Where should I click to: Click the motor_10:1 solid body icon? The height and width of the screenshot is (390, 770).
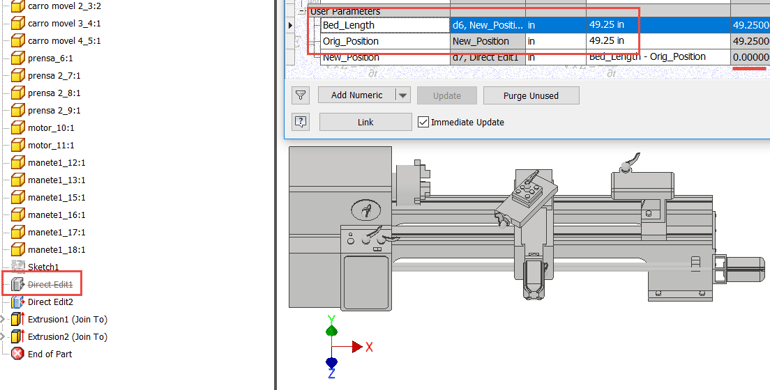tap(18, 128)
